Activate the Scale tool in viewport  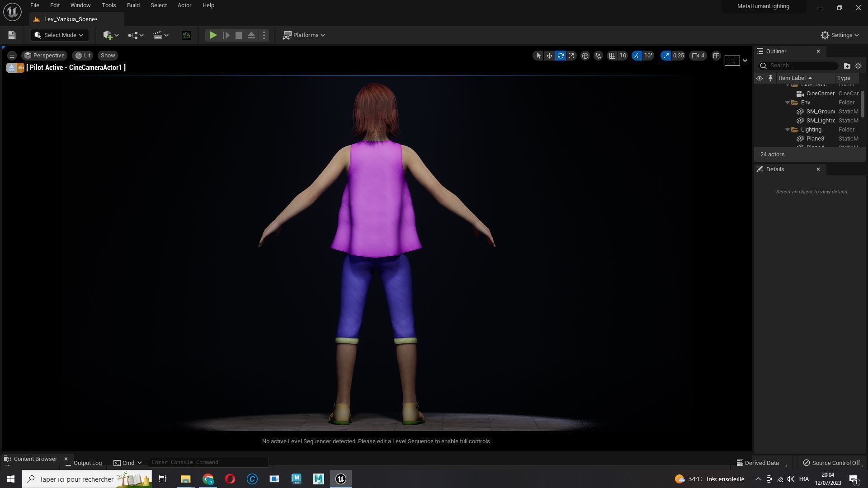tap(571, 56)
